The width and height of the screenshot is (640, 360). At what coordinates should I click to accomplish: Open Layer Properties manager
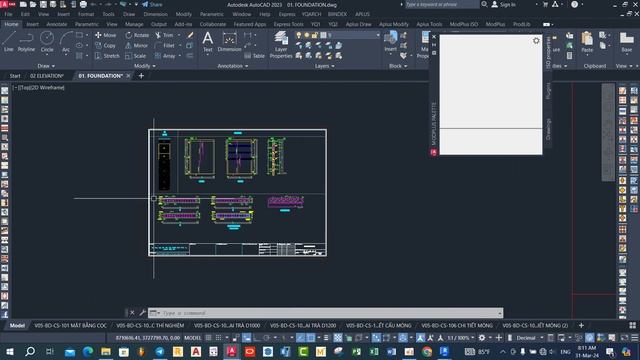tap(281, 45)
